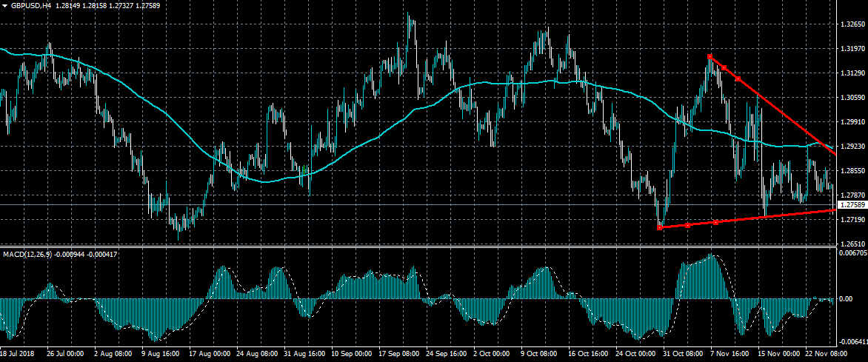Click the GBPUSD,H4 chart title text

pyautogui.click(x=31, y=5)
